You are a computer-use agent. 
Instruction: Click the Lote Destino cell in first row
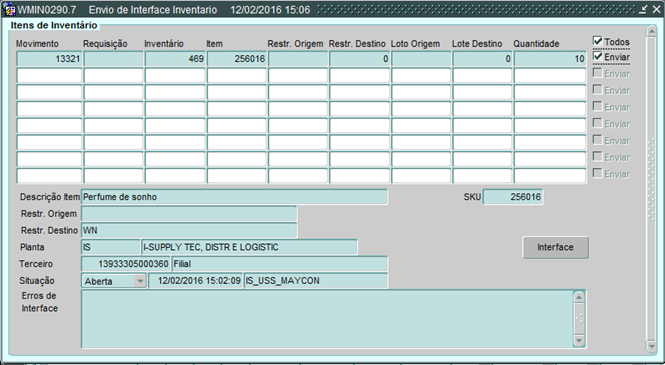[x=482, y=59]
